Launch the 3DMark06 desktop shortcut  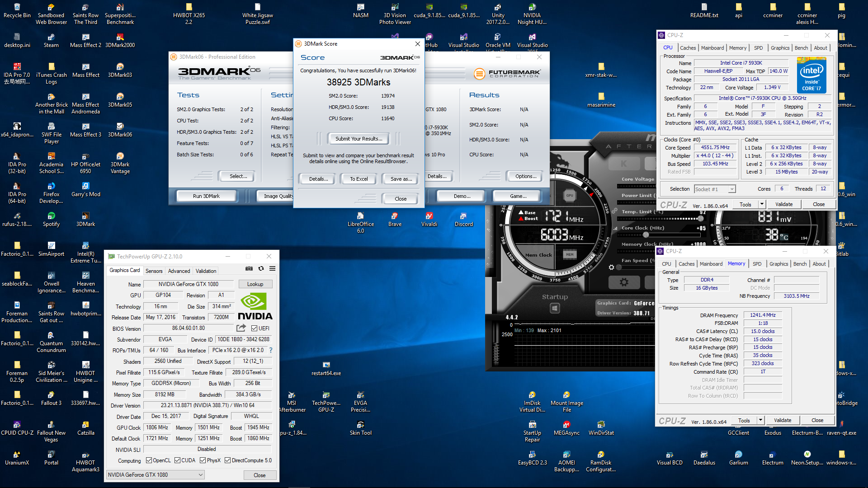[x=120, y=130]
